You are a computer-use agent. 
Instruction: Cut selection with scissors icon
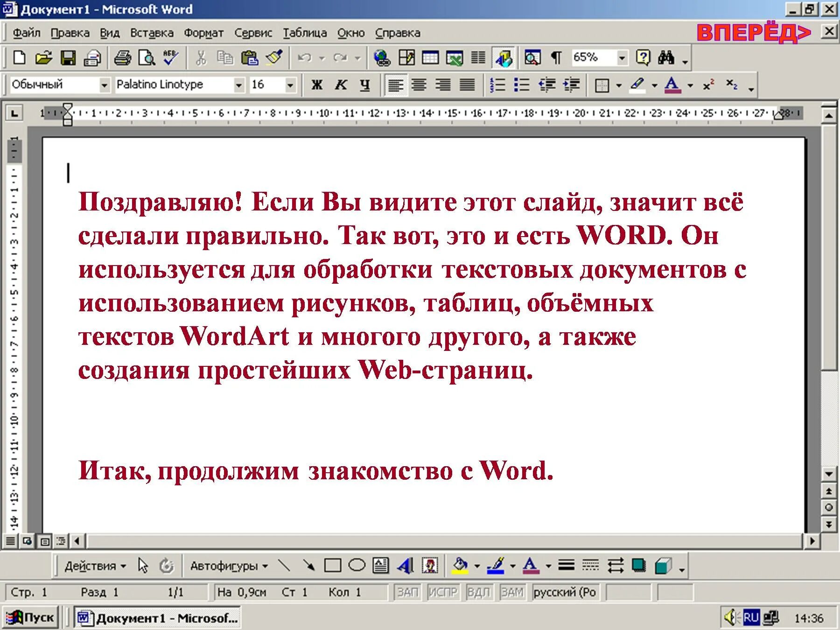coord(201,58)
